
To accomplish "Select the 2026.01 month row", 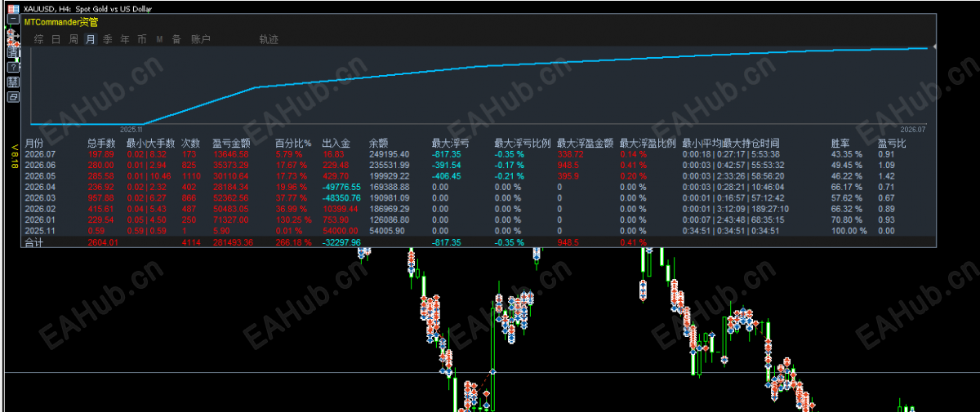I will 479,219.
